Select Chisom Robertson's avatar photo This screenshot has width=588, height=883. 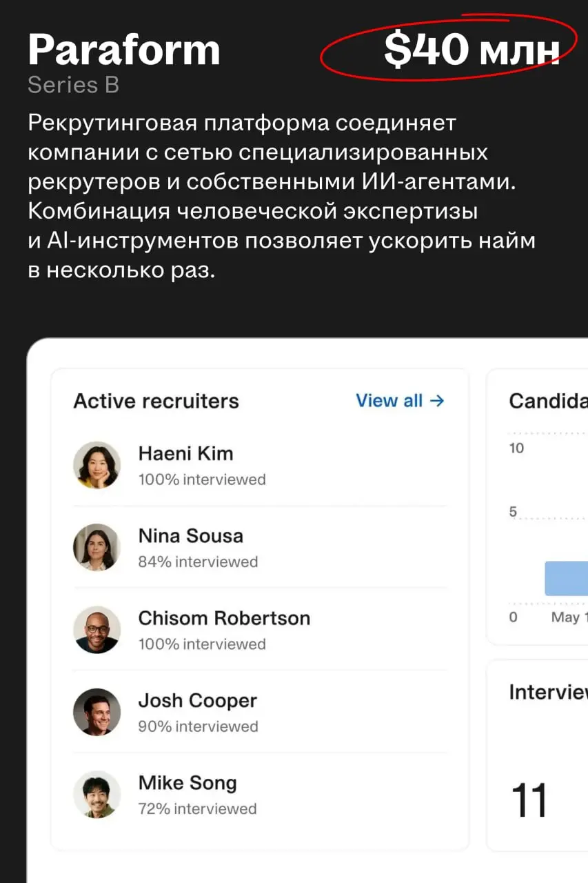tap(97, 629)
